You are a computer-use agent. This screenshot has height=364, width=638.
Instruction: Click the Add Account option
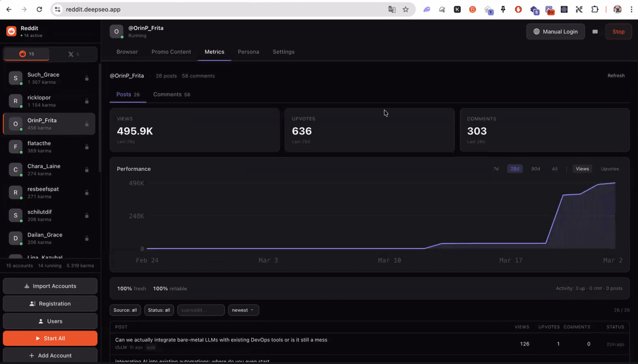tap(50, 355)
